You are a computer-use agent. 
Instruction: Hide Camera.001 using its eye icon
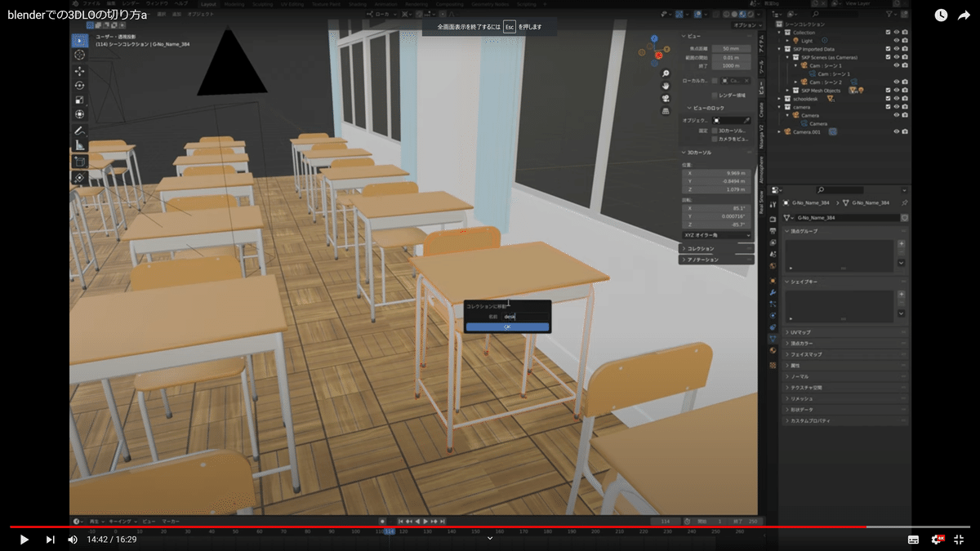tap(896, 131)
